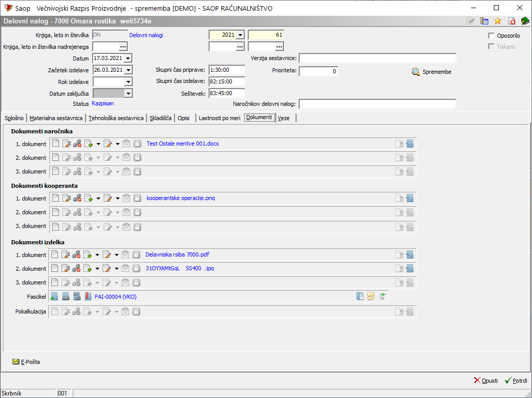This screenshot has width=532, height=398.
Task: Switch to the Tehnološka sestavnica tab
Action: [116, 118]
